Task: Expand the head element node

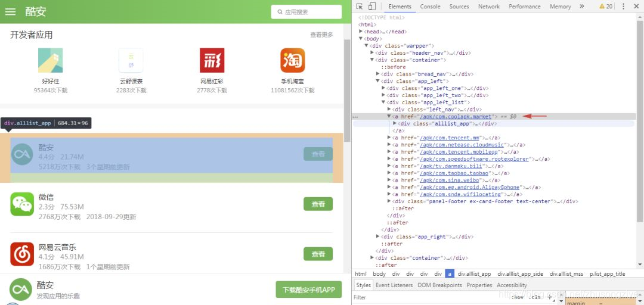Action: coord(361,32)
